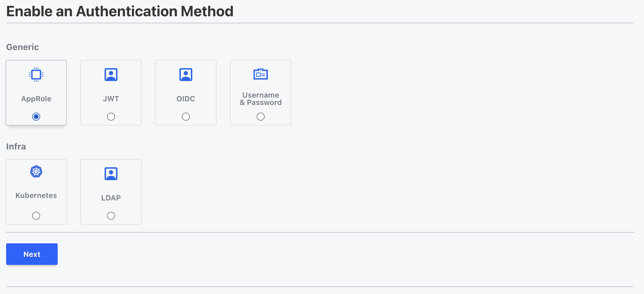Click the selected AppRole radio button
The image size is (644, 294).
tap(36, 116)
